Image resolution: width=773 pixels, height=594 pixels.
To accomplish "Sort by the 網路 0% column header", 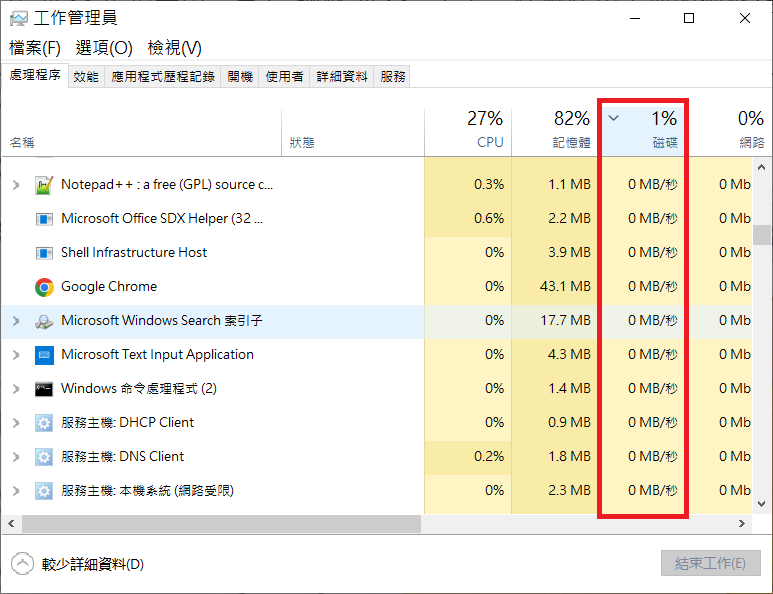I will tap(728, 131).
